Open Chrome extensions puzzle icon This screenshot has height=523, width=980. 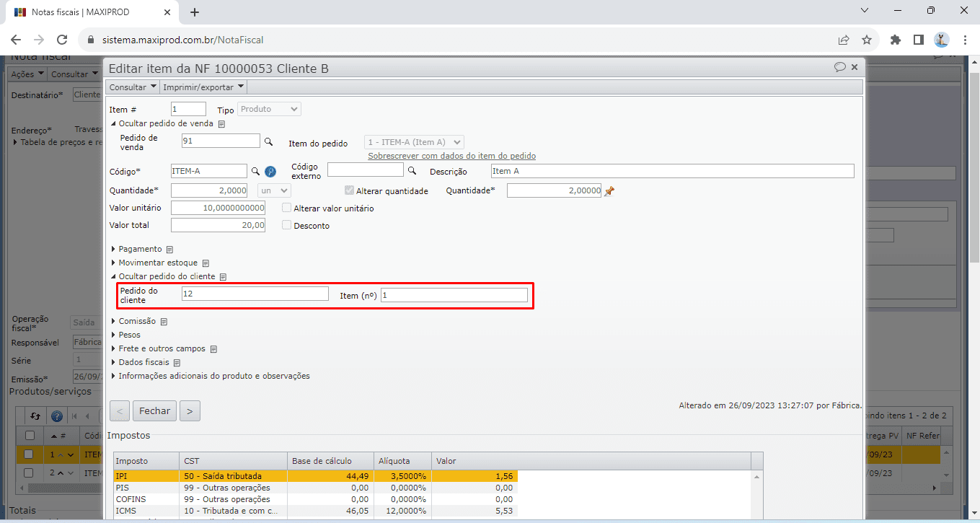(896, 40)
